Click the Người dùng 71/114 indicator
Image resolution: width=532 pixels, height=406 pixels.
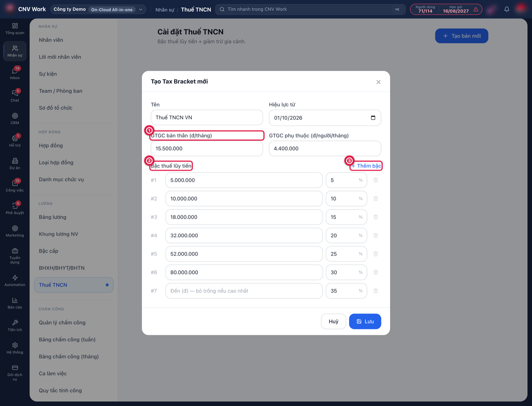[x=425, y=9]
